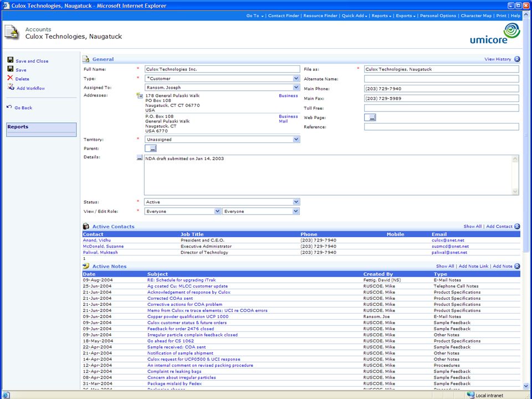Viewport: 532px width, 399px height.
Task: Click the Local intranet status icon
Action: (x=470, y=395)
